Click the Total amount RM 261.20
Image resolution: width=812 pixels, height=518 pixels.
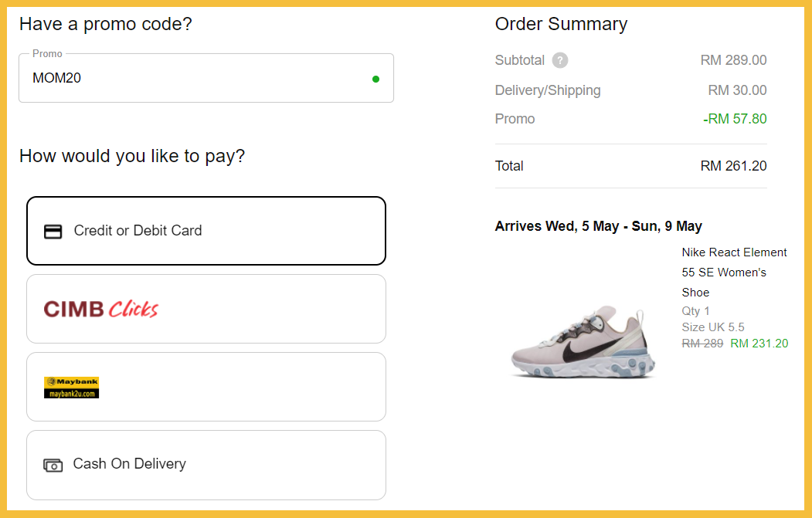[733, 166]
